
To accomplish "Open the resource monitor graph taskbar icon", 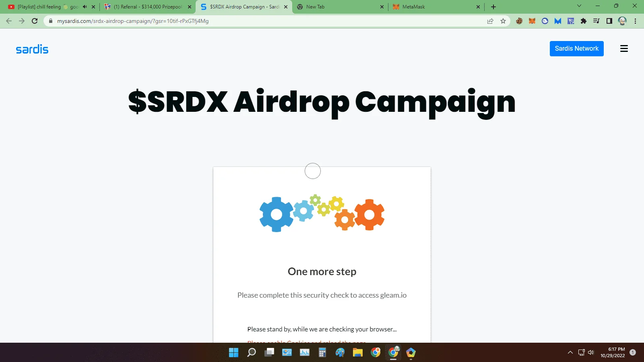I will coord(305,353).
